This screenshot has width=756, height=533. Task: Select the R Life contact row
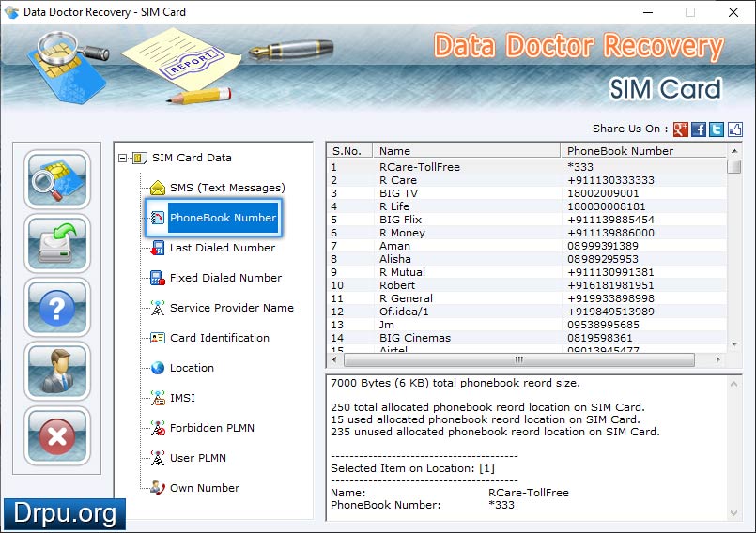pyautogui.click(x=527, y=206)
